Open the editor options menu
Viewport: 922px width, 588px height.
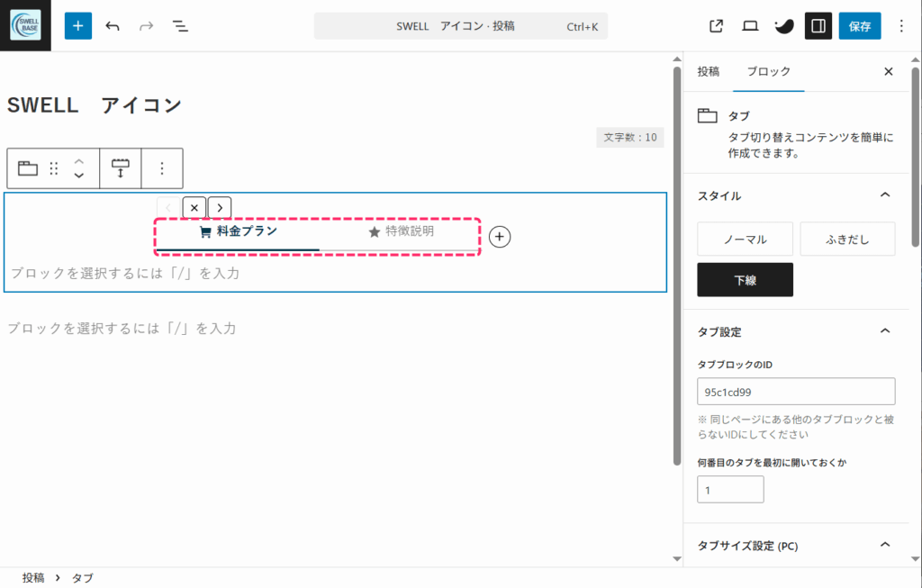(x=900, y=26)
